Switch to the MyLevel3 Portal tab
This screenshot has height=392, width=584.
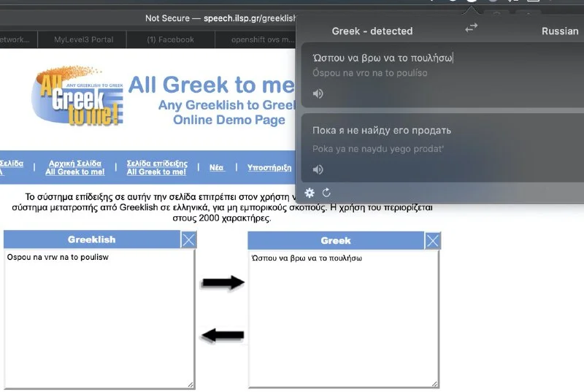click(83, 39)
